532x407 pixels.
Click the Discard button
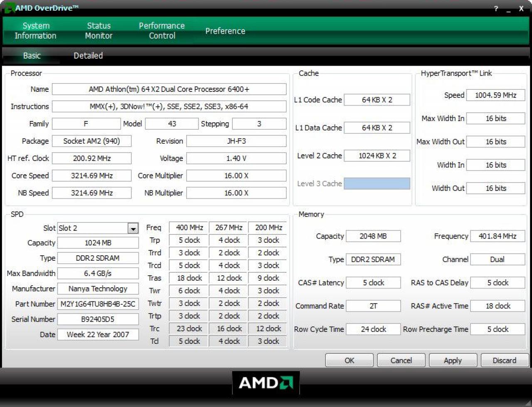click(x=505, y=360)
